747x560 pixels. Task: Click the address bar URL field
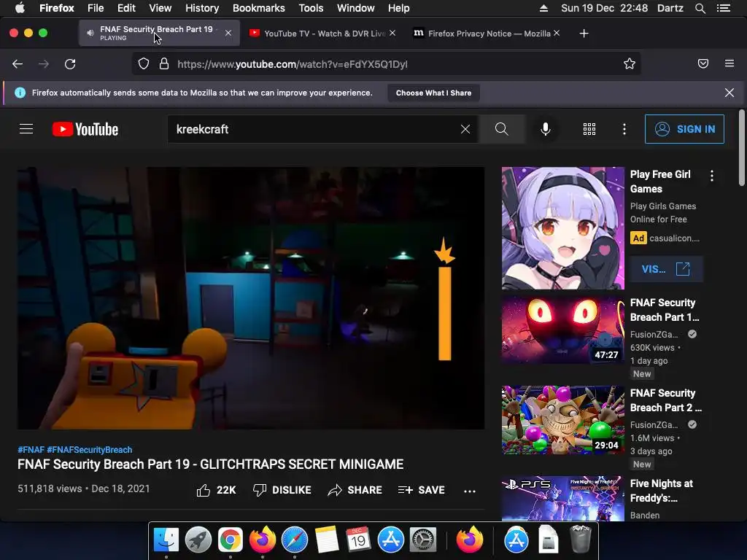pyautogui.click(x=386, y=64)
